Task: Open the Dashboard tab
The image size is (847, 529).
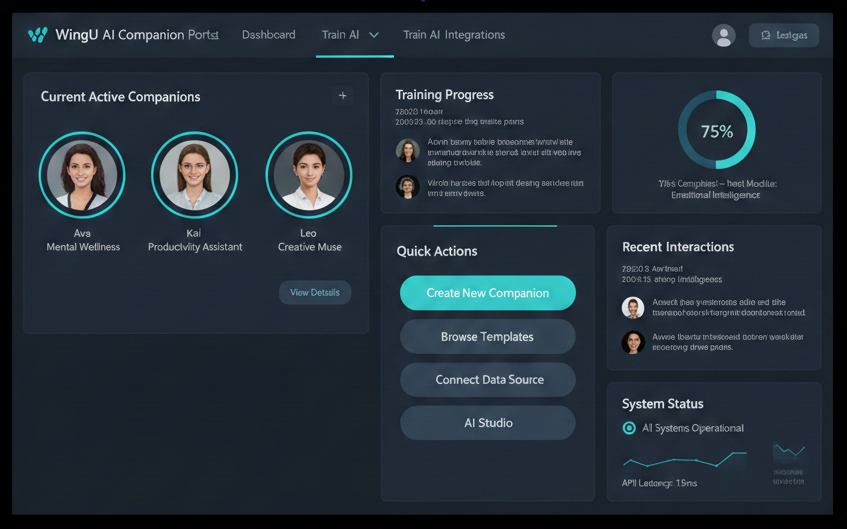Action: (268, 35)
